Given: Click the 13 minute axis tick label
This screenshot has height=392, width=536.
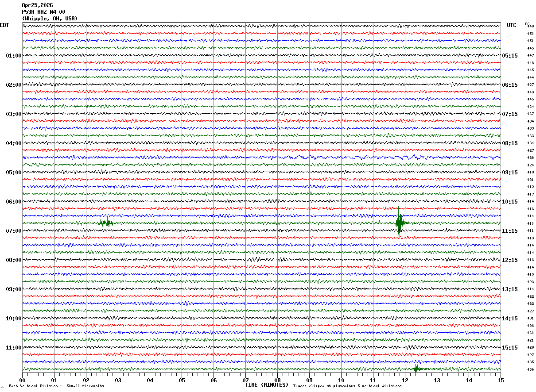Looking at the screenshot, I should 437,380.
